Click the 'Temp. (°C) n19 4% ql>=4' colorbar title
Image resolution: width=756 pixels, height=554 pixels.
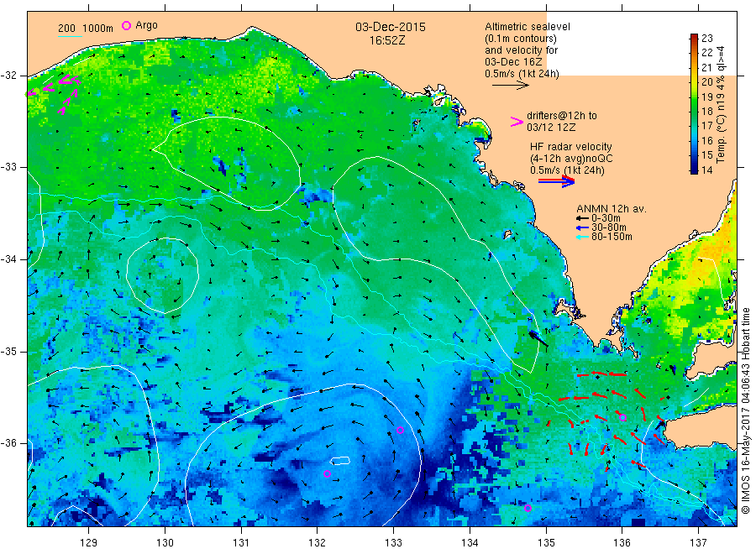pyautogui.click(x=721, y=104)
